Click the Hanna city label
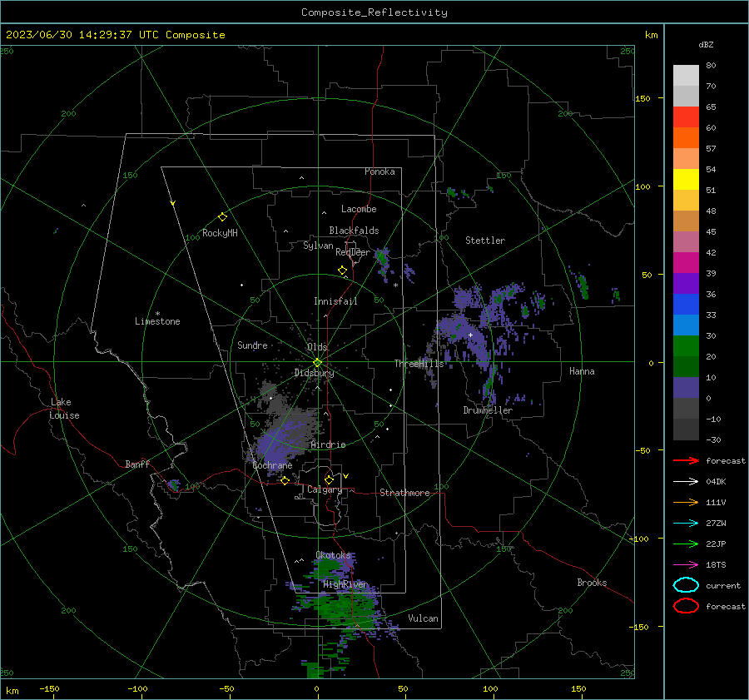749x700 pixels. point(582,371)
